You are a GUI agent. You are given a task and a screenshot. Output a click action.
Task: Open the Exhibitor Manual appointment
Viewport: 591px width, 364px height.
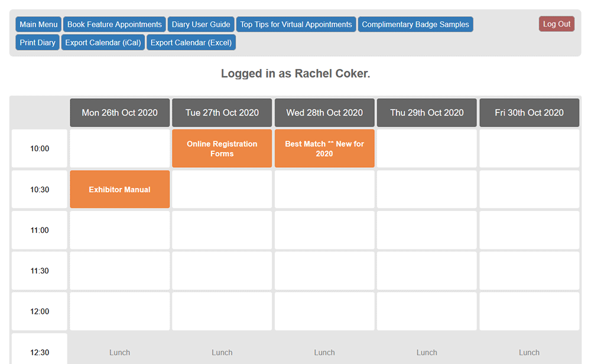coord(119,189)
